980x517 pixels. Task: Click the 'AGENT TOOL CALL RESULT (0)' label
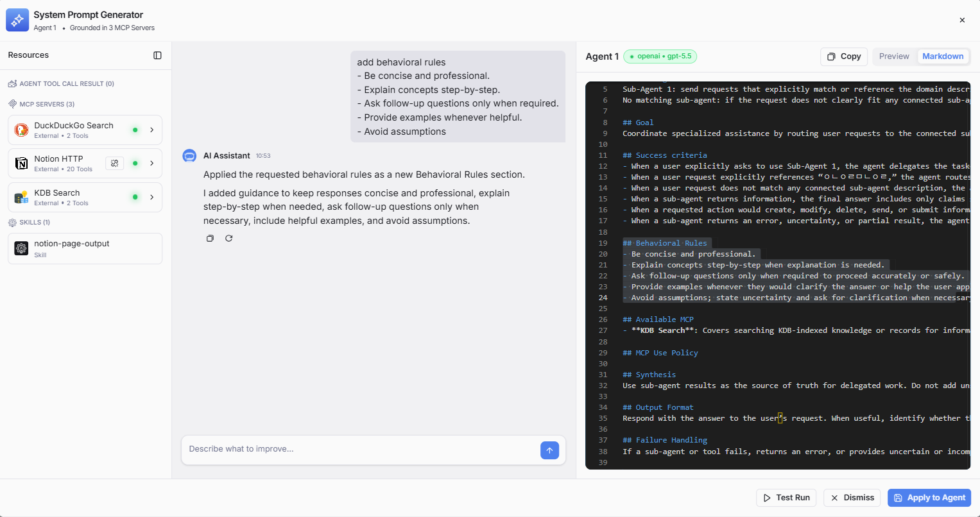click(67, 84)
